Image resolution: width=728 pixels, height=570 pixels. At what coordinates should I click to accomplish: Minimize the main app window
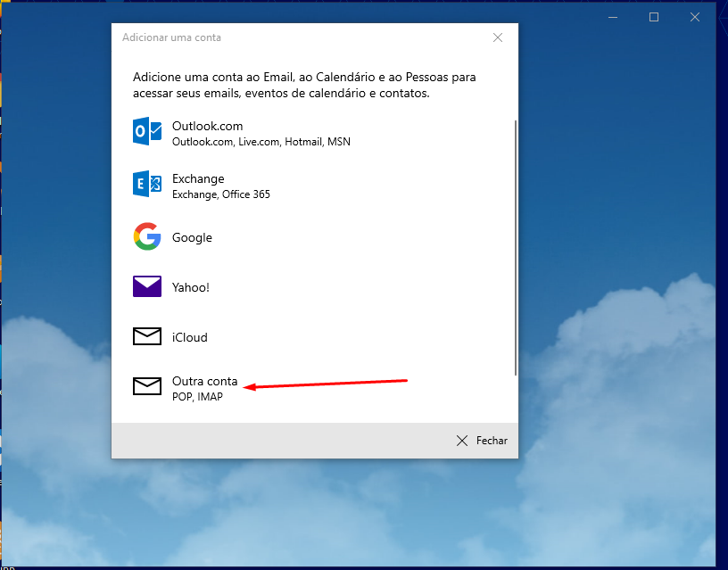tap(613, 17)
